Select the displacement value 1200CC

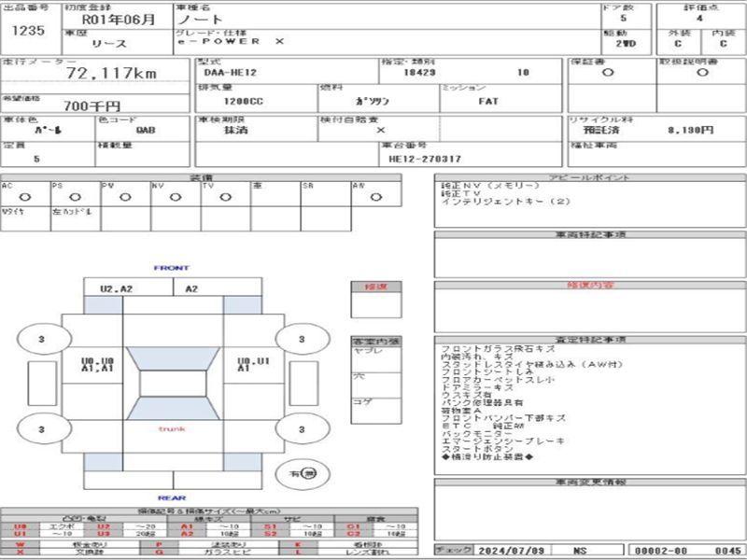(244, 102)
